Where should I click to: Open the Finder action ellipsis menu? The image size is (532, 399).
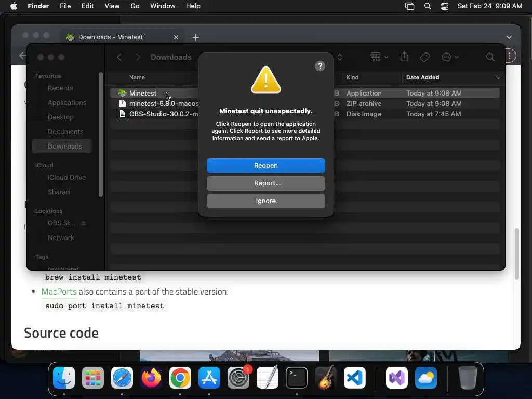click(450, 57)
